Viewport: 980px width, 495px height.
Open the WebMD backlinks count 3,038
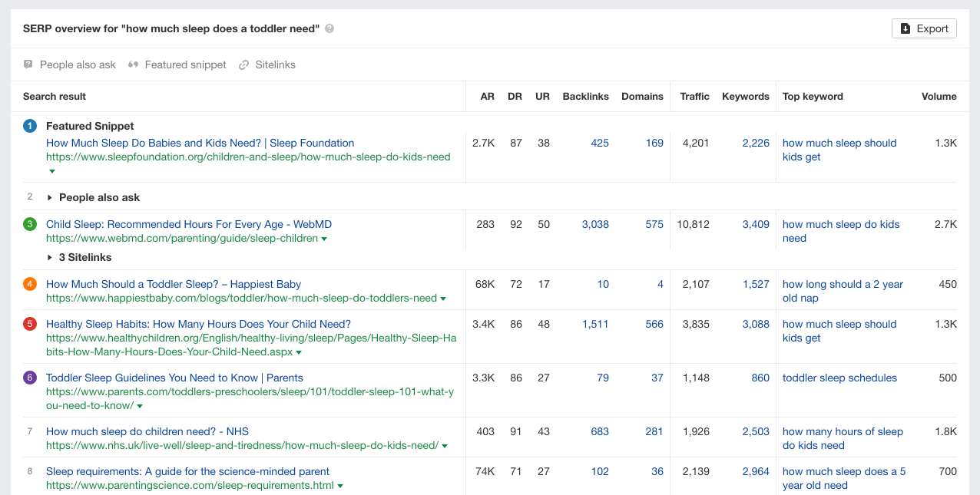pyautogui.click(x=595, y=224)
